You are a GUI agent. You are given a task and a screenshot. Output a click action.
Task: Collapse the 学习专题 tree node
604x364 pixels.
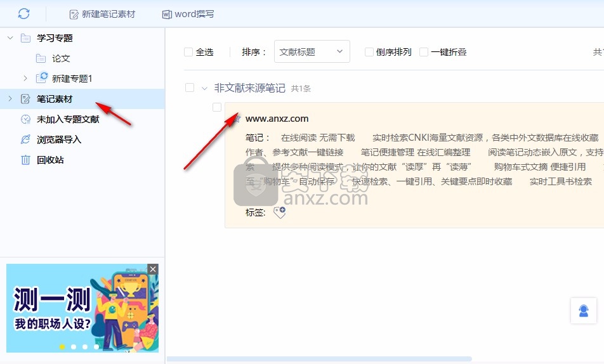point(10,38)
